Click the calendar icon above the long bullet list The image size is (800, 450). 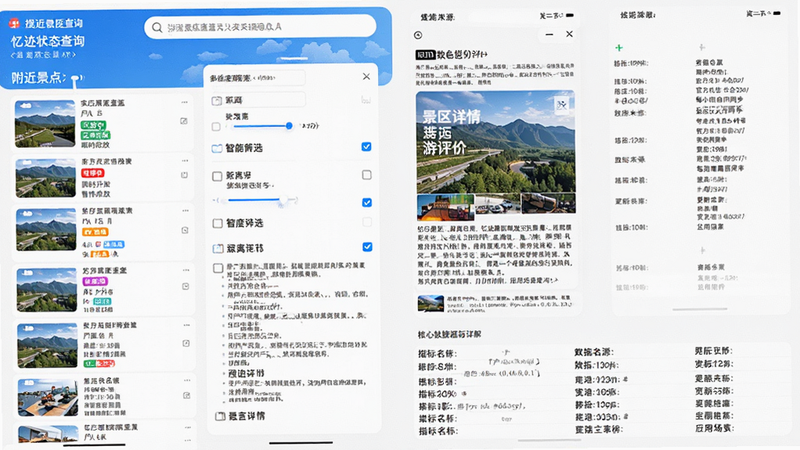(x=218, y=248)
